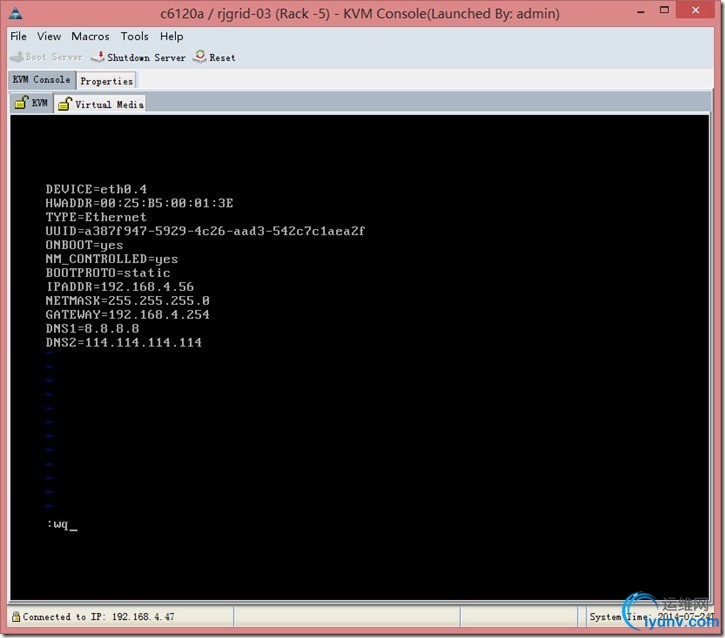Click the Reset server button

[x=214, y=57]
